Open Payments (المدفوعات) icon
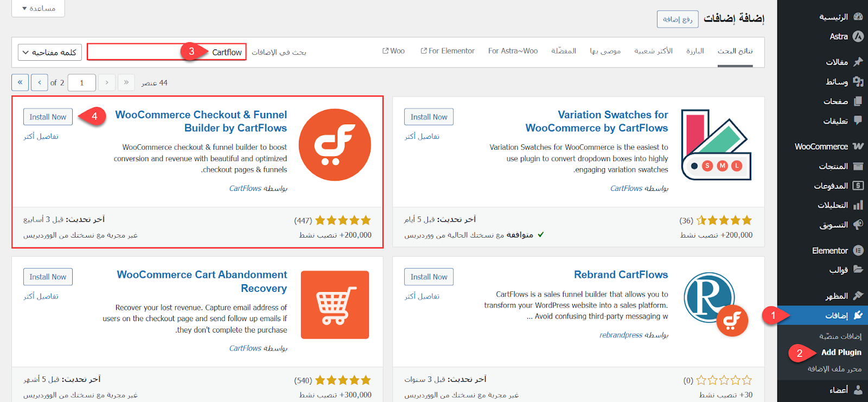This screenshot has width=868, height=402. click(858, 186)
